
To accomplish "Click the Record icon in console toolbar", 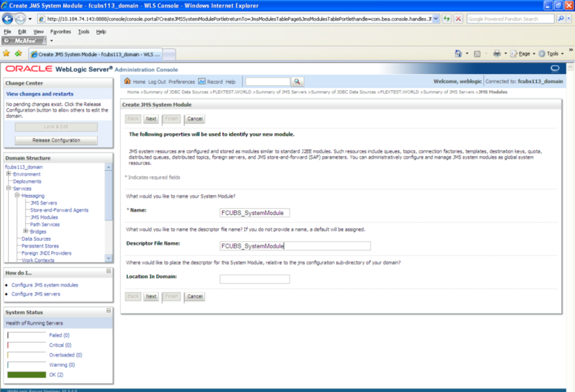I will click(x=202, y=81).
